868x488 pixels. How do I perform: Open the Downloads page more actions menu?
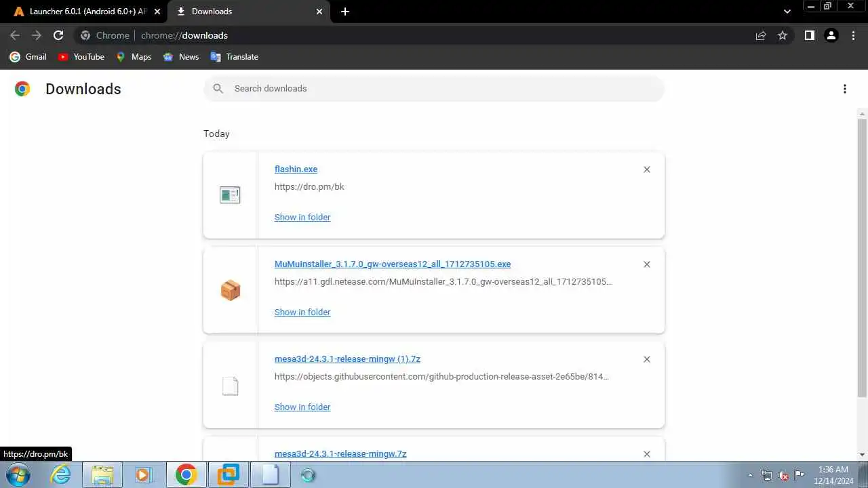click(844, 89)
